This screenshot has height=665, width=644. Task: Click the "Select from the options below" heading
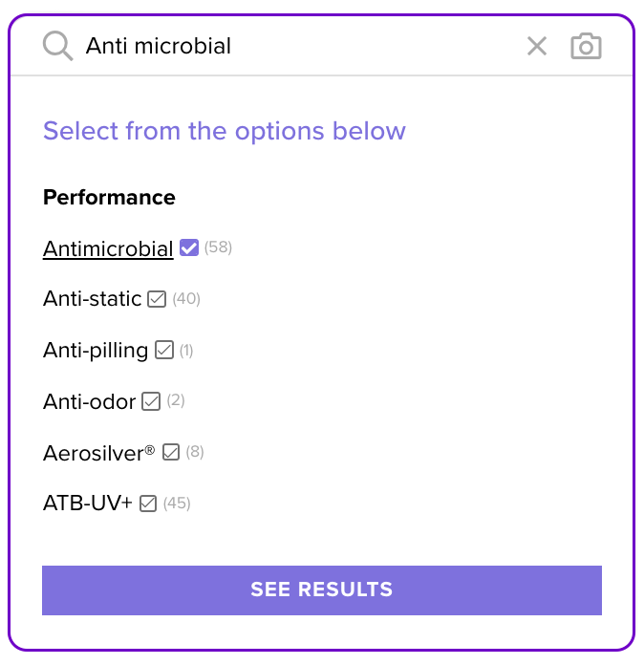point(225,131)
